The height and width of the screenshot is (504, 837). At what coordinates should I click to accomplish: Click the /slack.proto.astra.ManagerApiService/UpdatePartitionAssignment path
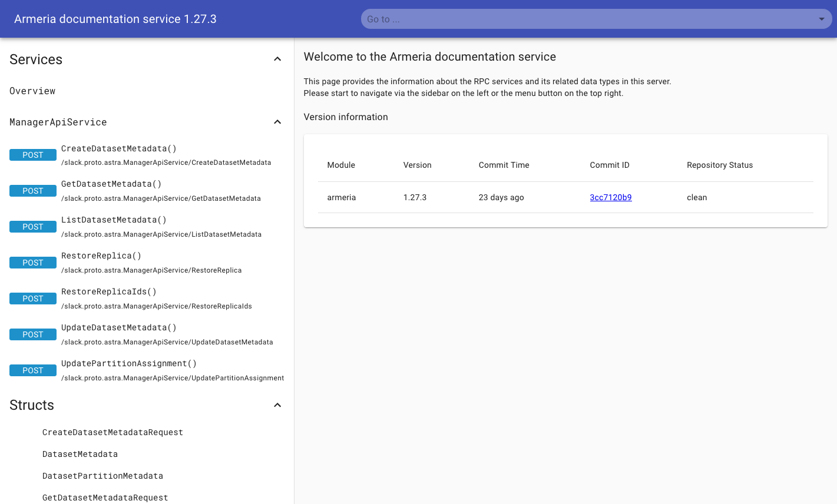173,378
